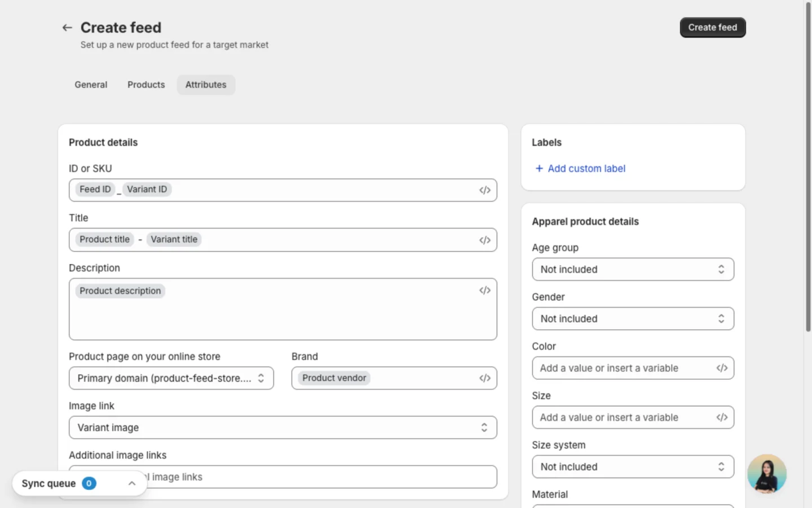
Task: Click the Add custom label link
Action: (x=586, y=169)
